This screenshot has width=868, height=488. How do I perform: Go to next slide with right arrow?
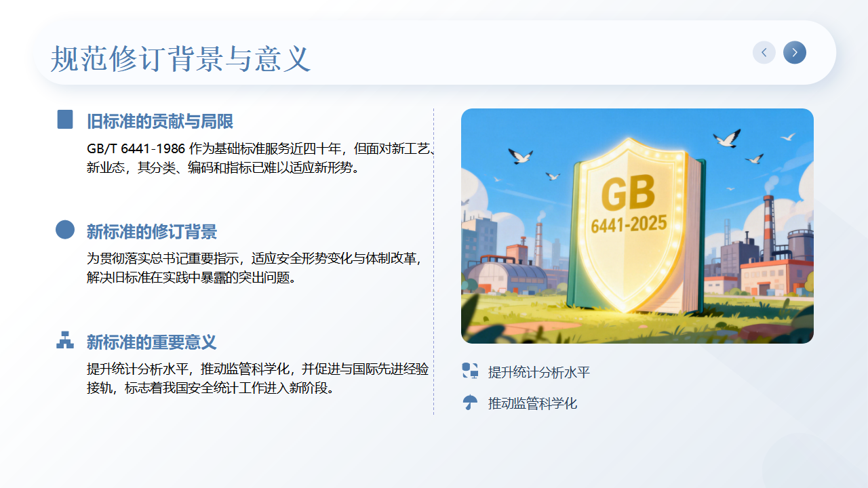[795, 52]
